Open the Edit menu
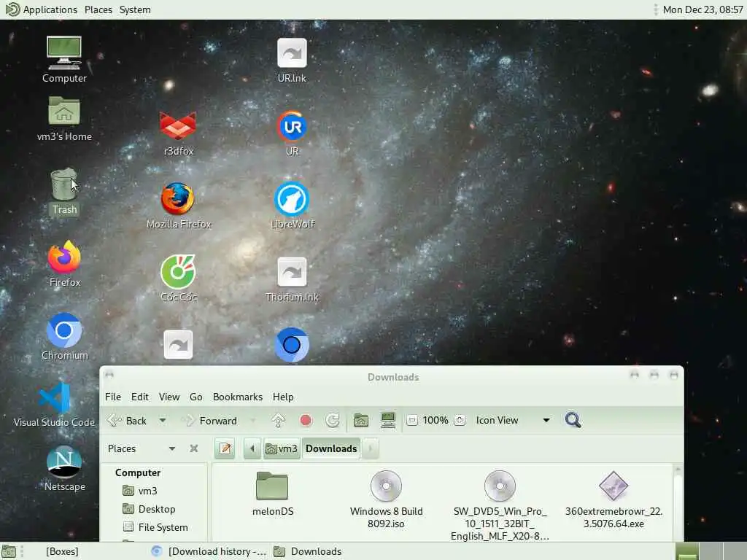This screenshot has height=560, width=747. click(x=140, y=397)
